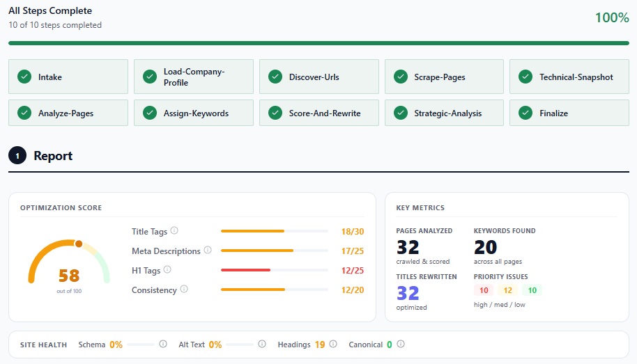Image resolution: width=637 pixels, height=364 pixels.
Task: Open the Consistency info icon
Action: click(x=184, y=289)
